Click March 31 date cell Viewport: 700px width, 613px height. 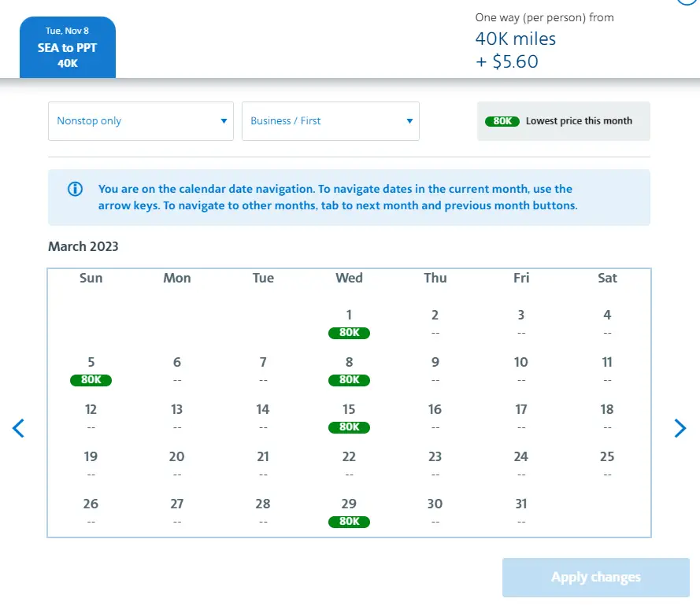[x=520, y=510]
